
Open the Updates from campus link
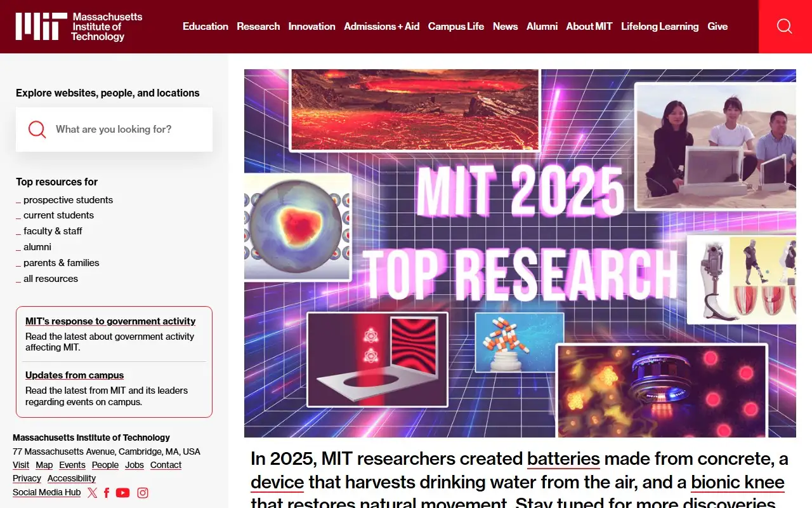click(74, 375)
